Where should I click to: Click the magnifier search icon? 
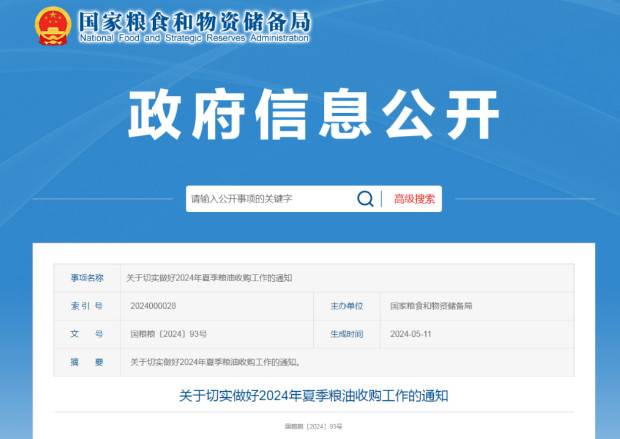coord(365,199)
